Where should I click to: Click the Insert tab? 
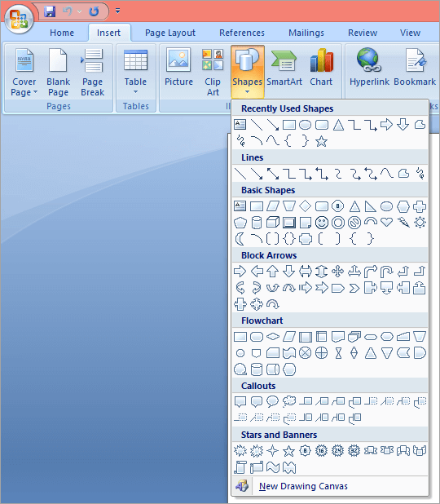click(109, 33)
